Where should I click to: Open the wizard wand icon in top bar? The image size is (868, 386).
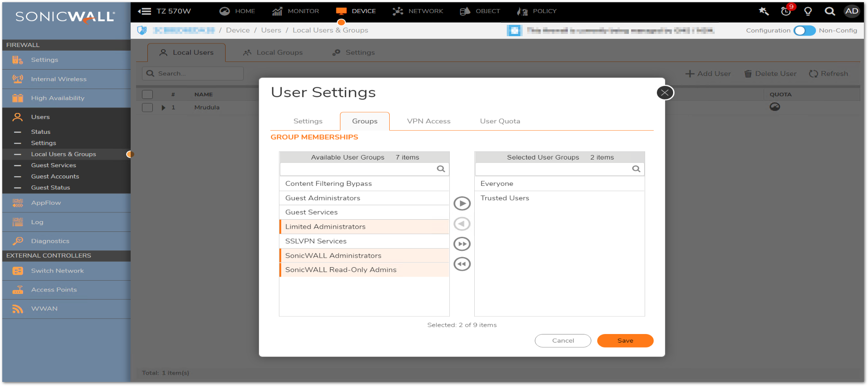point(764,11)
